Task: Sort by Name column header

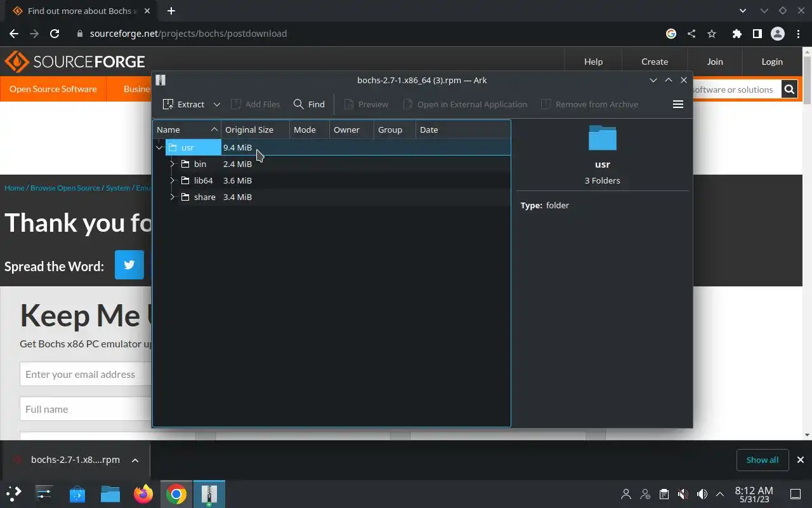Action: coord(187,130)
